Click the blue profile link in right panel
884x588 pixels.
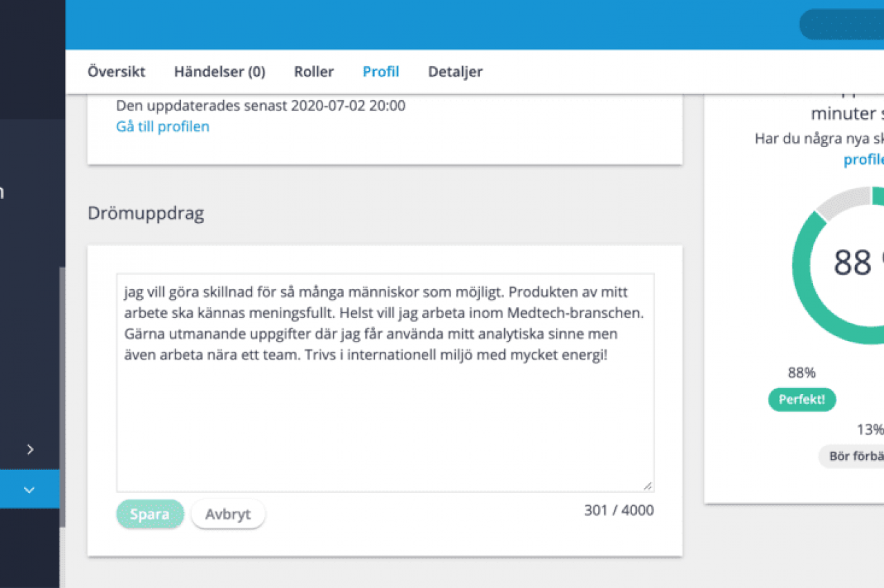tap(863, 160)
